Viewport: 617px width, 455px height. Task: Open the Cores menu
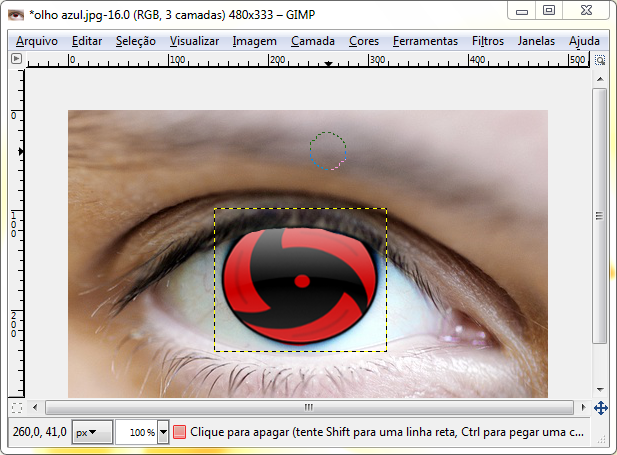click(364, 41)
